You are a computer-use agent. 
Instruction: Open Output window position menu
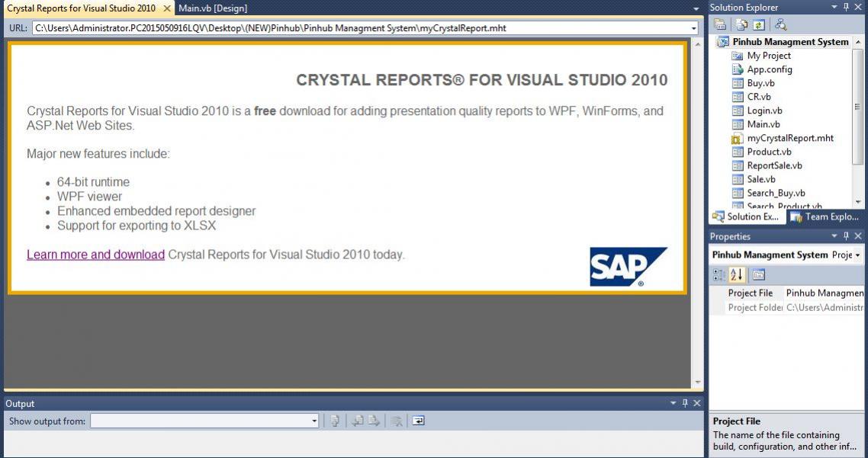pyautogui.click(x=674, y=402)
